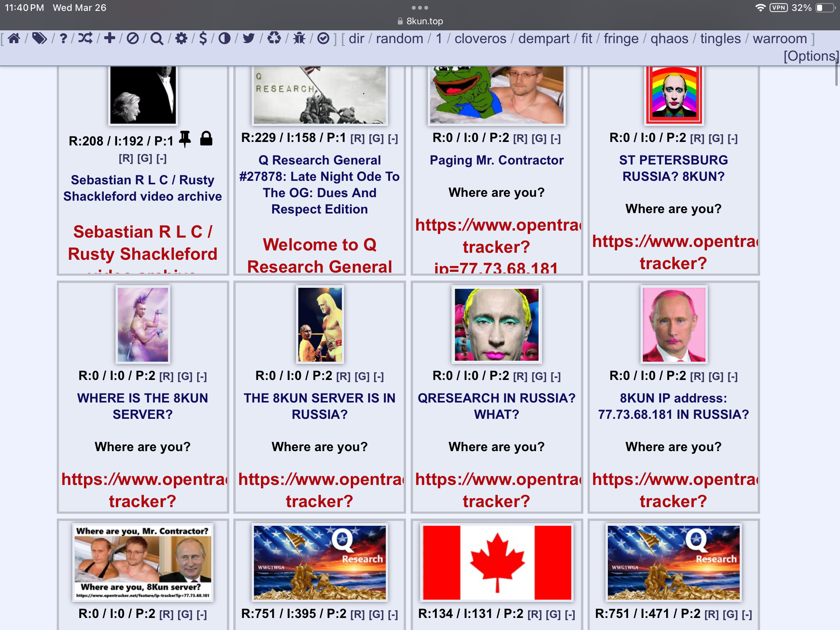Click [G] on Q Research General #27878 card
840x630 pixels.
click(376, 138)
